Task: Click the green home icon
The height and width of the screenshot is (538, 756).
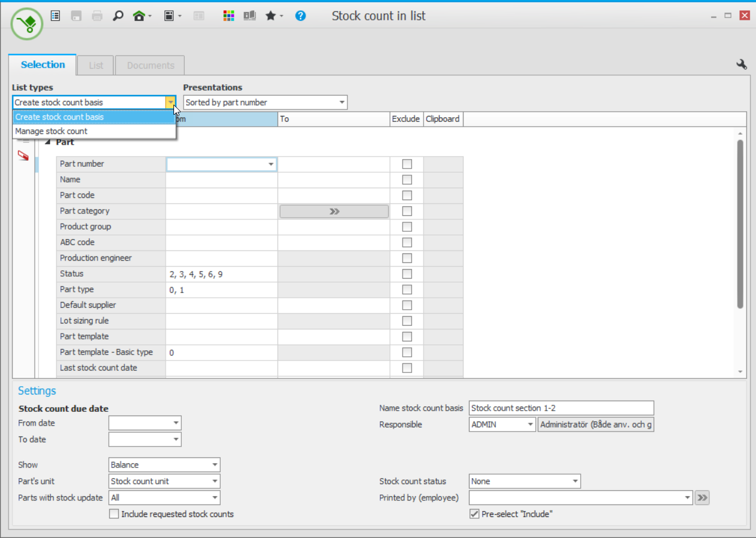Action: point(139,16)
